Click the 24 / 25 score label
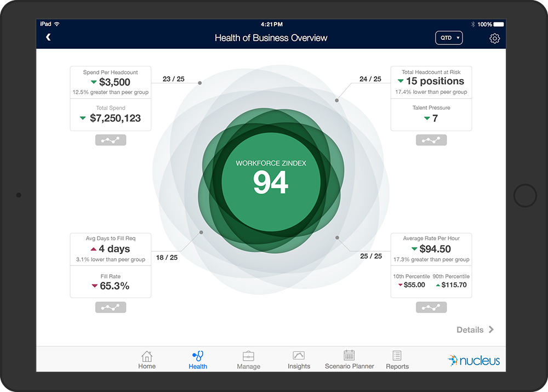 pos(370,79)
